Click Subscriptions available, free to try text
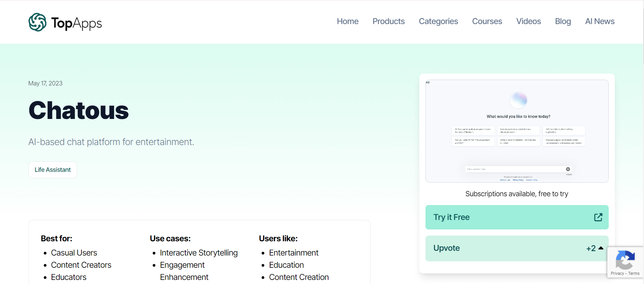Screen dimensions: 644x284 pyautogui.click(x=517, y=194)
